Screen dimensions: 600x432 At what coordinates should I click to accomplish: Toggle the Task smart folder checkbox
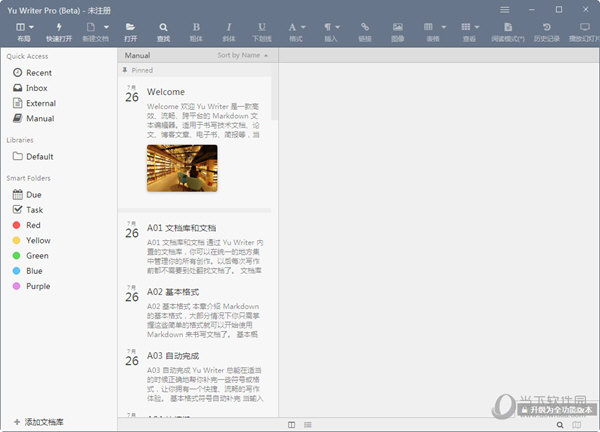pos(17,210)
